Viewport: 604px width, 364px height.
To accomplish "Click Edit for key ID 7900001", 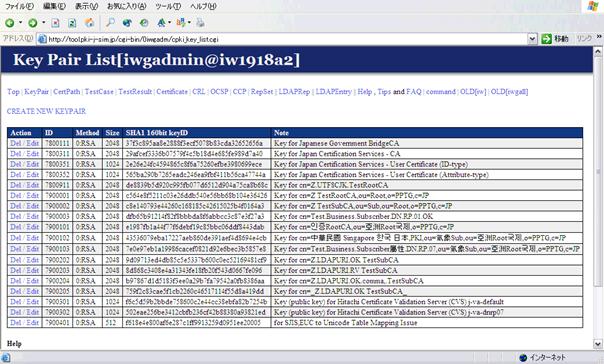I will coord(33,196).
